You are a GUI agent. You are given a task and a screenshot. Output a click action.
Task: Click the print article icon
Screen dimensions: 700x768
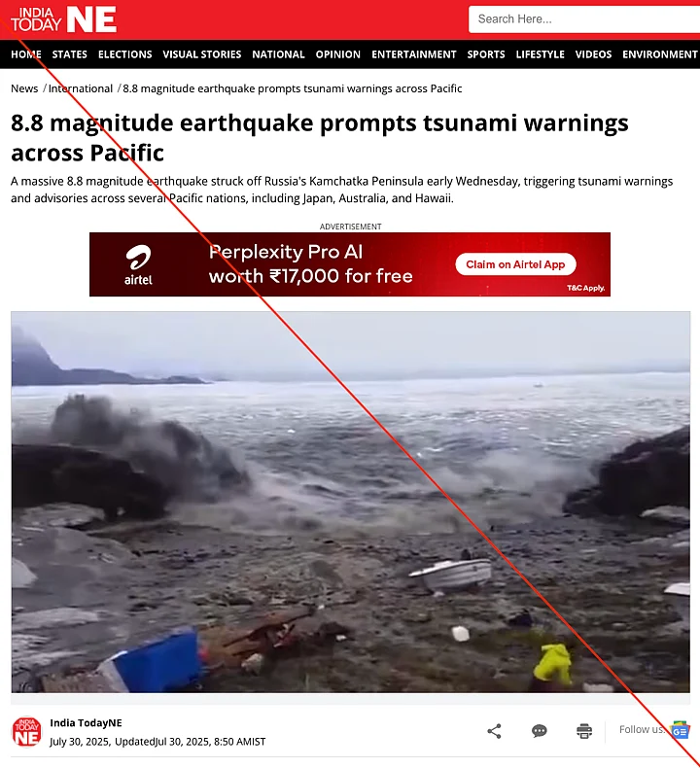pyautogui.click(x=584, y=731)
